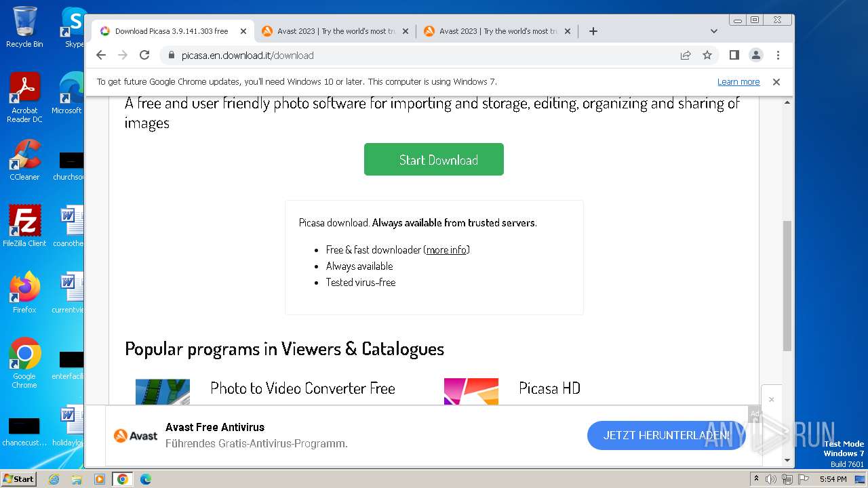Open the chancecust desktop file icon
Image resolution: width=868 pixels, height=488 pixels.
coord(24,432)
